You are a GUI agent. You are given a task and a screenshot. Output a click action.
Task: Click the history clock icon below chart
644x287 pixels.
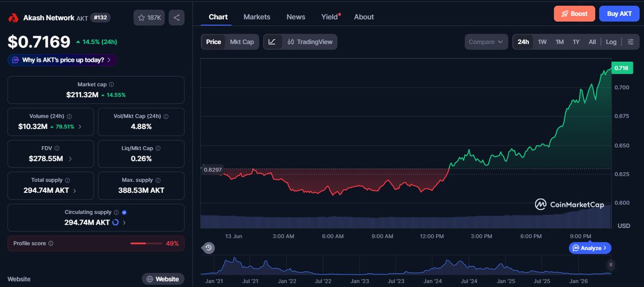tap(208, 248)
